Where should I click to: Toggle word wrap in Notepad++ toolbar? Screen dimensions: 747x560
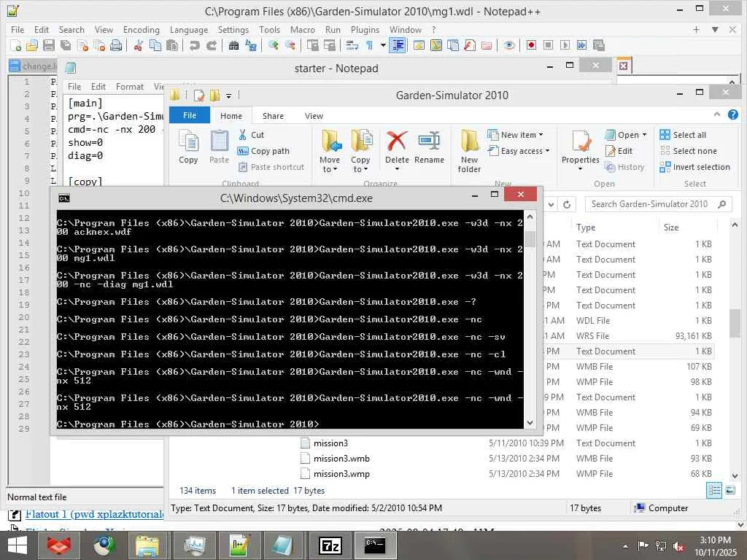[x=352, y=45]
